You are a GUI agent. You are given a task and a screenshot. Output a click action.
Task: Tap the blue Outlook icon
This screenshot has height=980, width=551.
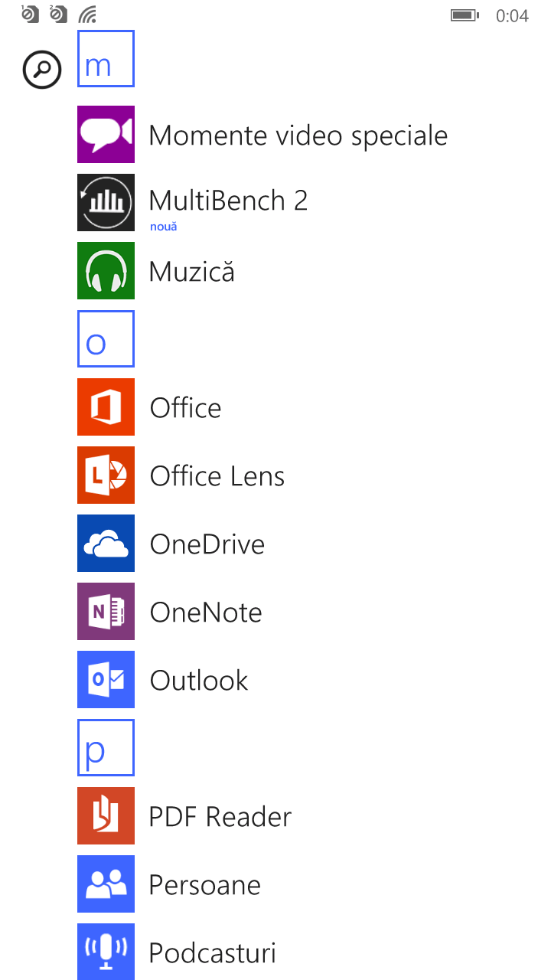click(x=106, y=680)
